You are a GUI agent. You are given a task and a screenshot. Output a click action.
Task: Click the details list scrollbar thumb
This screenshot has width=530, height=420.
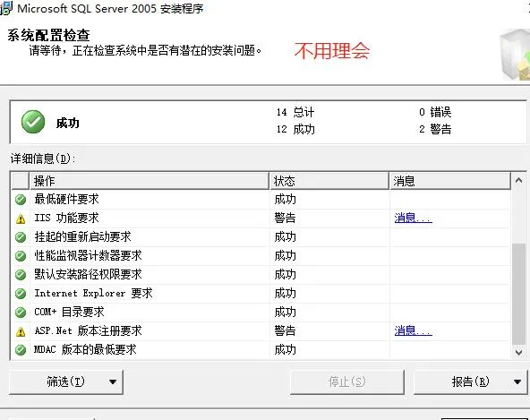[519, 295]
